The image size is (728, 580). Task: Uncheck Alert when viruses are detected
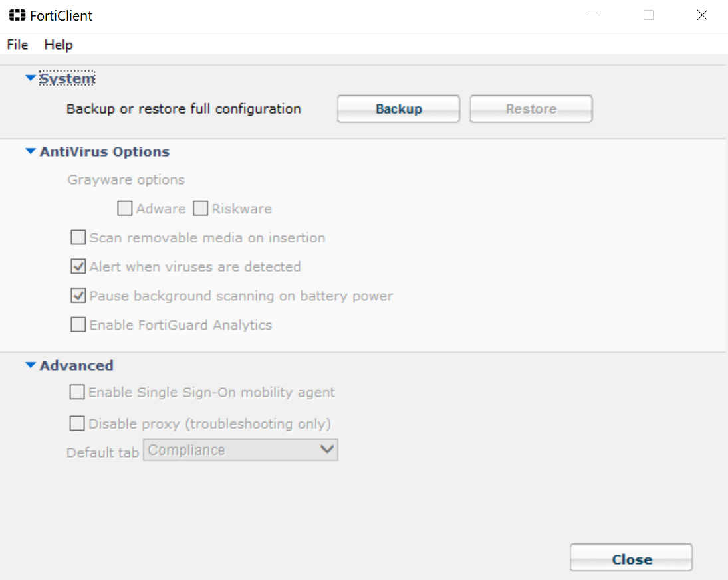coord(78,266)
